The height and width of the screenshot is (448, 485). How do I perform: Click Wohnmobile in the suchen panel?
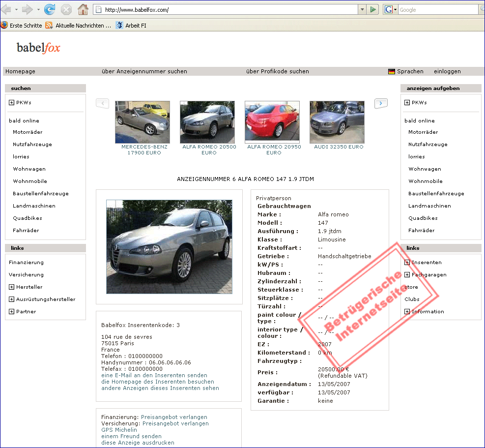pyautogui.click(x=30, y=181)
